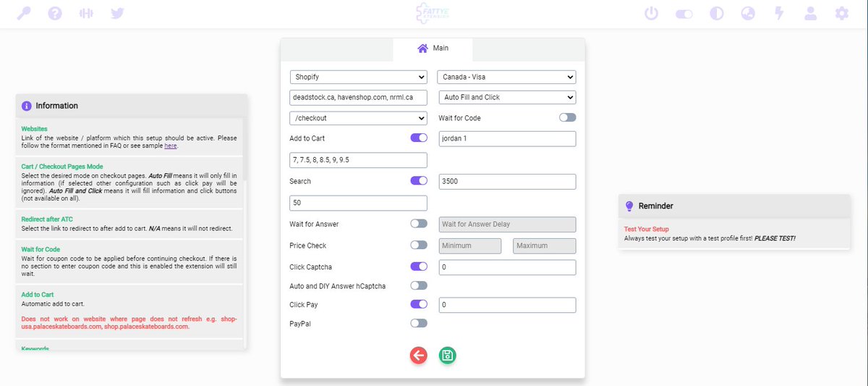The image size is (868, 386).
Task: Click the Information panel info icon
Action: pyautogui.click(x=27, y=106)
